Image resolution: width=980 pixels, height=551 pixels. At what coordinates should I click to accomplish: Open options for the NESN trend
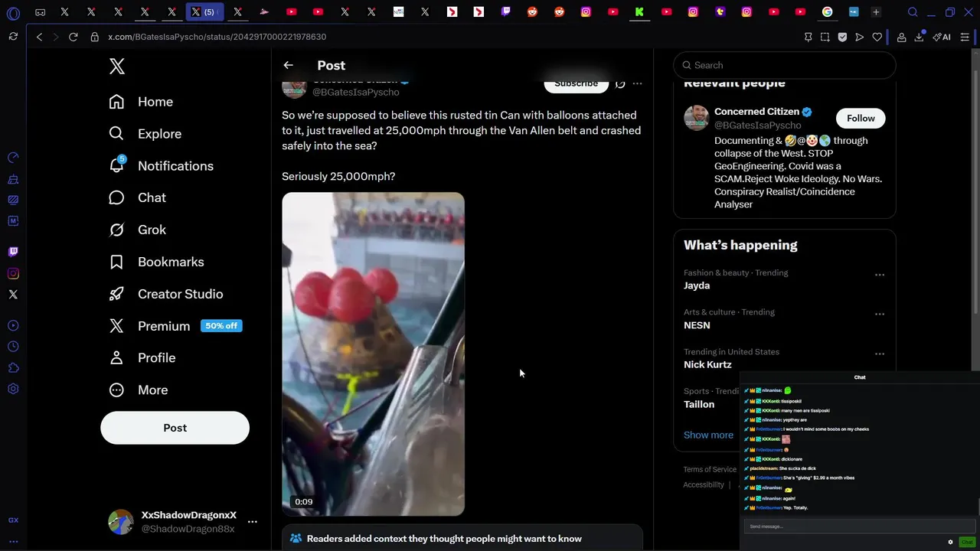click(880, 314)
